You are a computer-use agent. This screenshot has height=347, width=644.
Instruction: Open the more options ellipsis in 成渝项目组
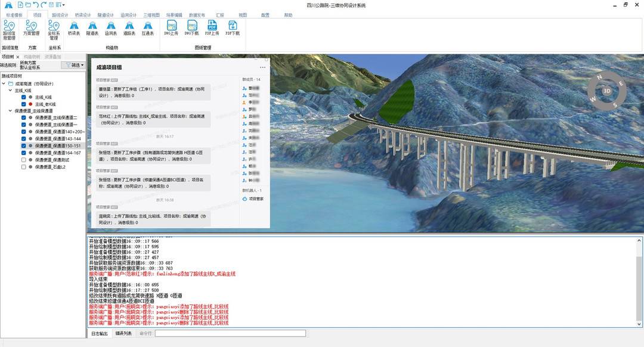click(262, 67)
